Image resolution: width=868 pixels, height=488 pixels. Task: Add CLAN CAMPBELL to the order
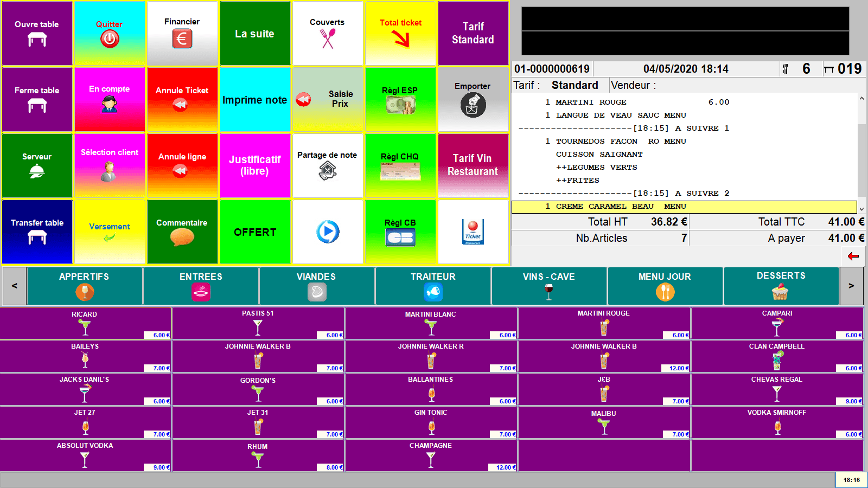777,357
